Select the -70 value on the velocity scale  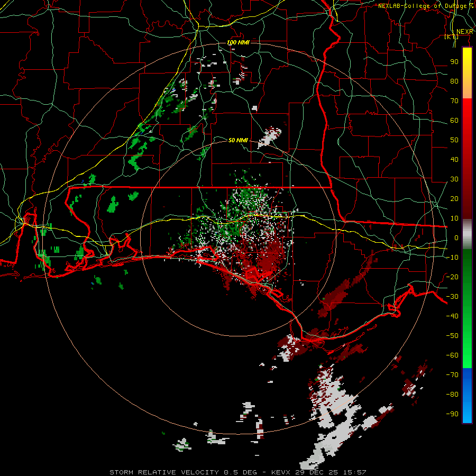tap(452, 375)
